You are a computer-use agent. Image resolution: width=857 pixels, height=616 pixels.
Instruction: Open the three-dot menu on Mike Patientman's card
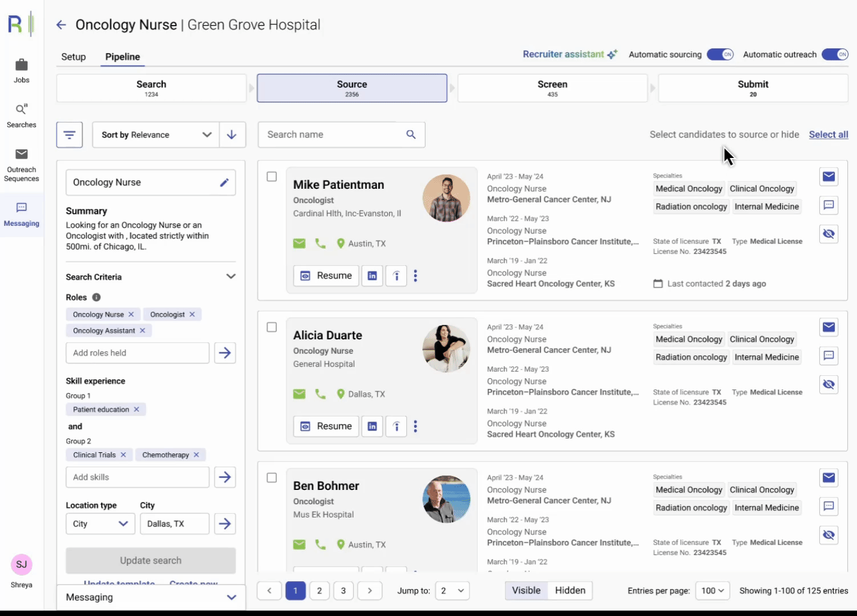(x=415, y=275)
